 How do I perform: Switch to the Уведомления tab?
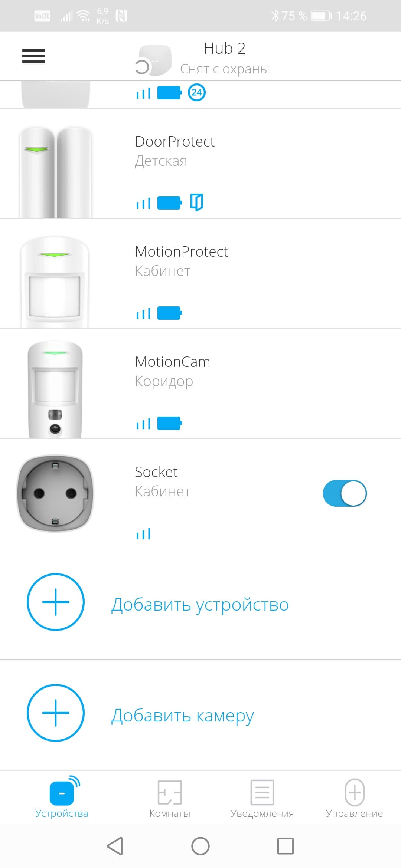click(x=262, y=798)
